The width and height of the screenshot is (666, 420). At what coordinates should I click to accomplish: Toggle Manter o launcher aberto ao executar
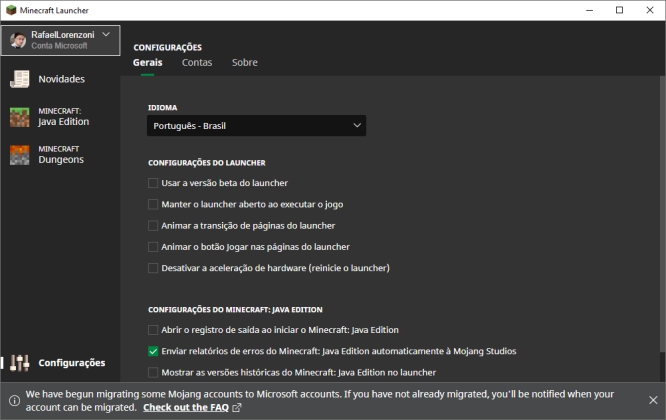pos(153,204)
